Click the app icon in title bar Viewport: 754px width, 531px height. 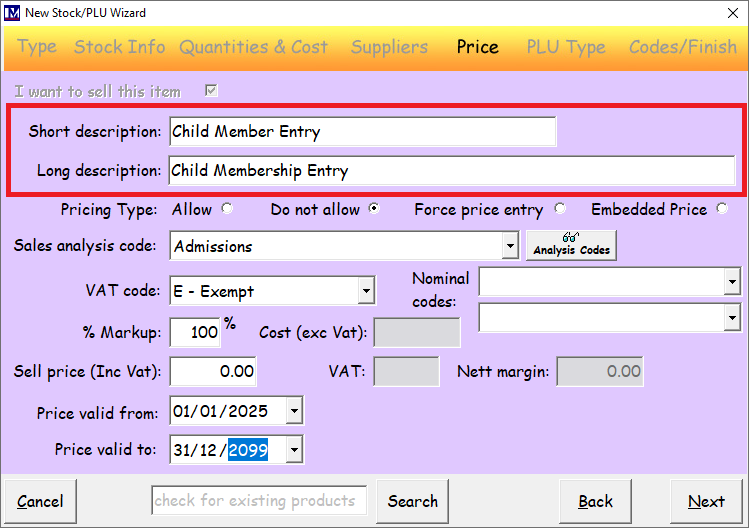[x=12, y=13]
